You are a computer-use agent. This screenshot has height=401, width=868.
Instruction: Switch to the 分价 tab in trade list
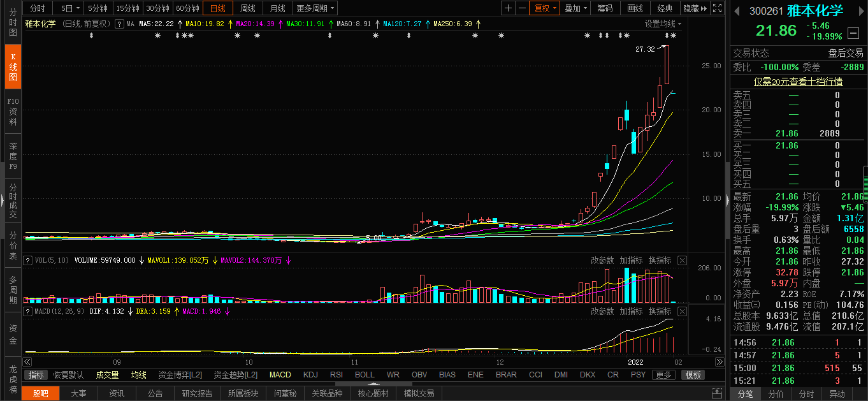point(776,394)
